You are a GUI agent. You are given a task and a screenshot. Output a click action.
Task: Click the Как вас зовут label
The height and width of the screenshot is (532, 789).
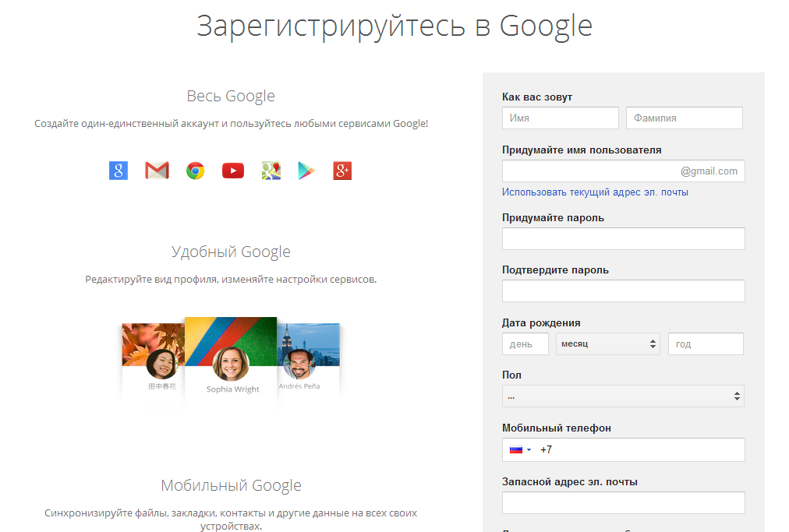tap(537, 97)
